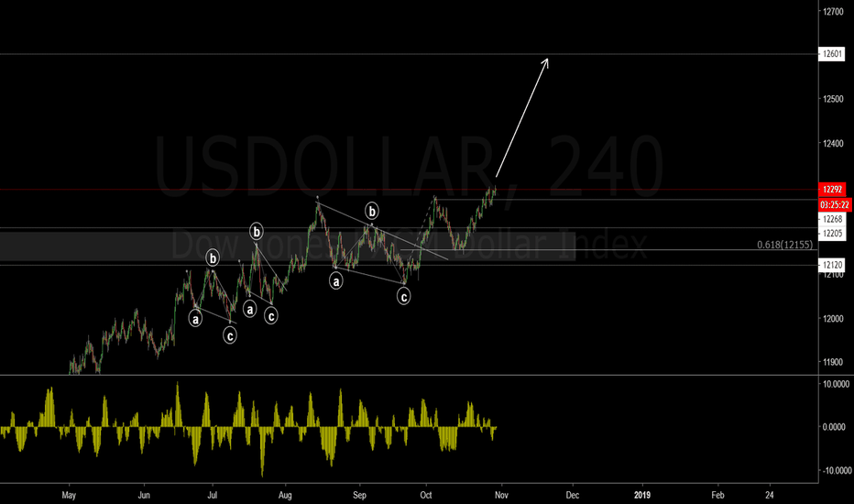Click the Feb label on time axis
Screen dimensions: 854x504
pos(717,495)
